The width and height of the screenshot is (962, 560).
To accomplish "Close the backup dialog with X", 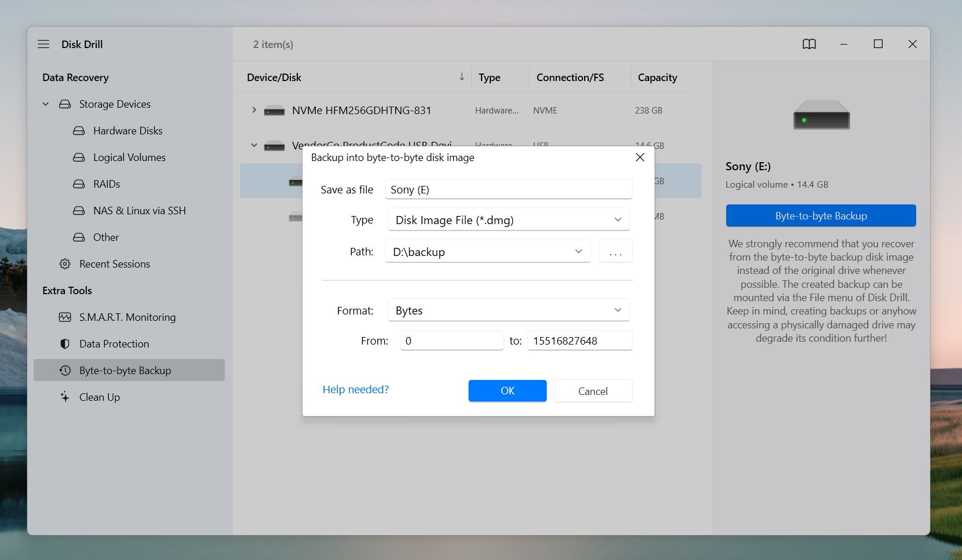I will click(640, 158).
